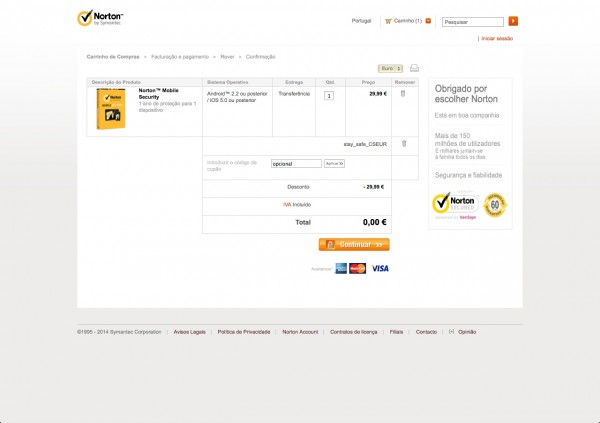This screenshot has width=600, height=423.
Task: Click inside the Pesquisar search field
Action: tap(473, 22)
